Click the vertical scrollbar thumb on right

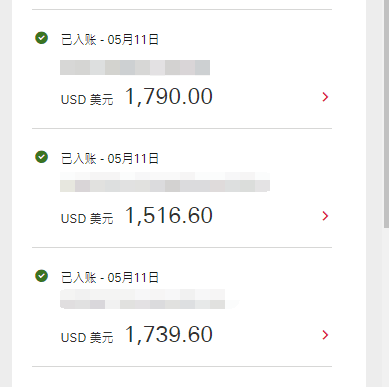(386, 113)
